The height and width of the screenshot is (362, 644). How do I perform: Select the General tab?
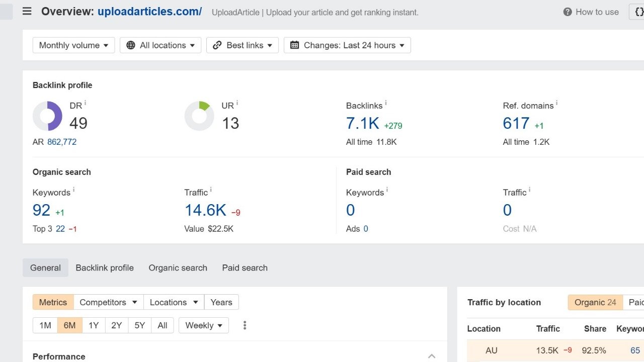[45, 268]
